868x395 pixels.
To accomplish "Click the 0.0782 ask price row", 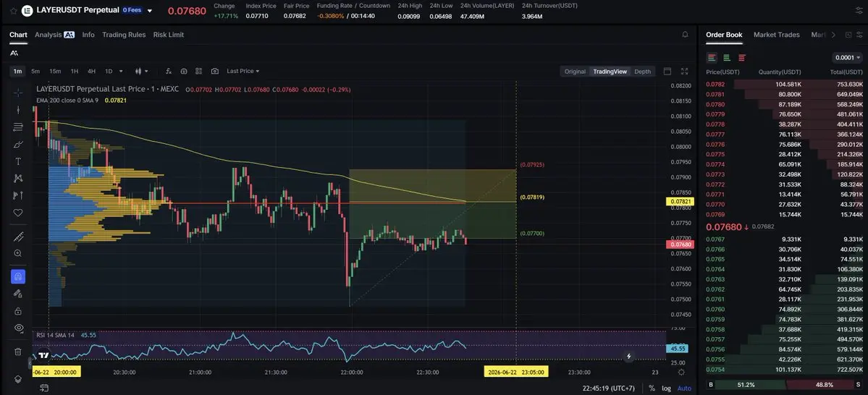I will 785,85.
